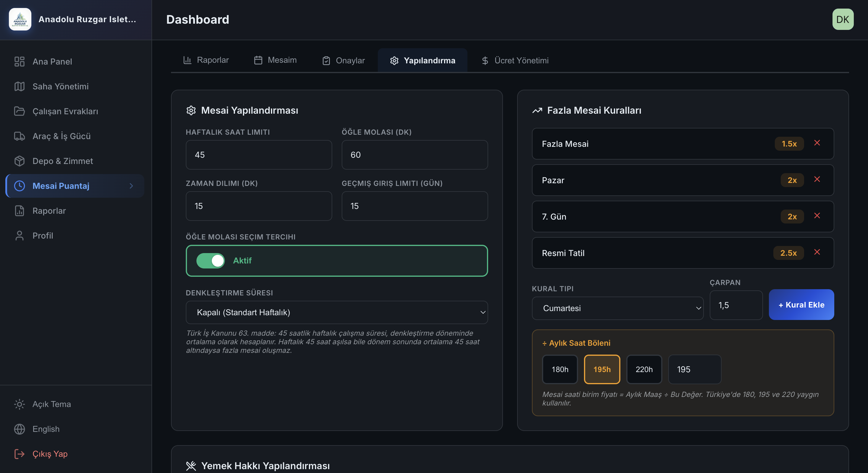Click the Aylık Saat Böleni heading

[x=576, y=343]
